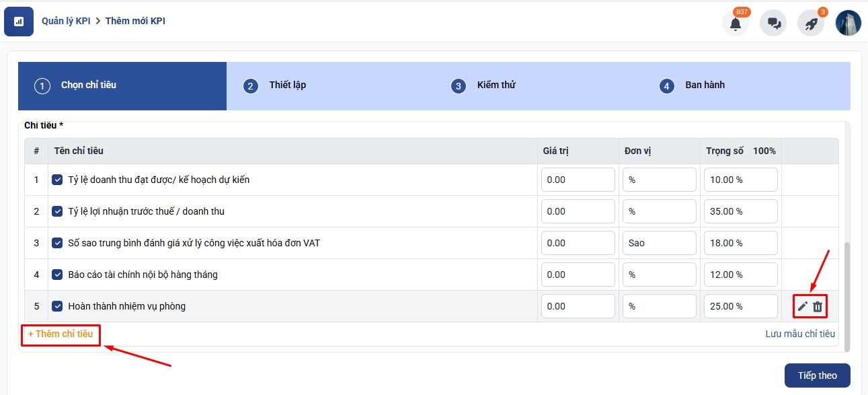Click the vertical scrollbar of the table

tap(846, 296)
